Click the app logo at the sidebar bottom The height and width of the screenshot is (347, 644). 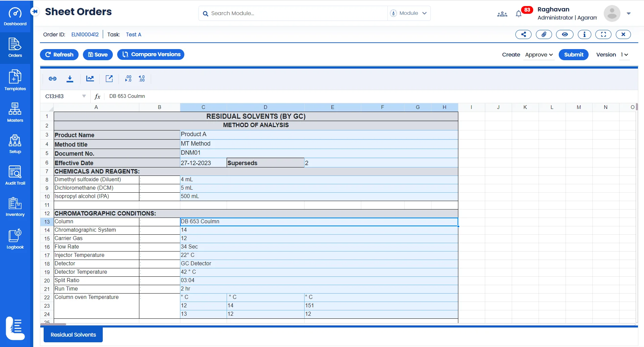click(15, 328)
